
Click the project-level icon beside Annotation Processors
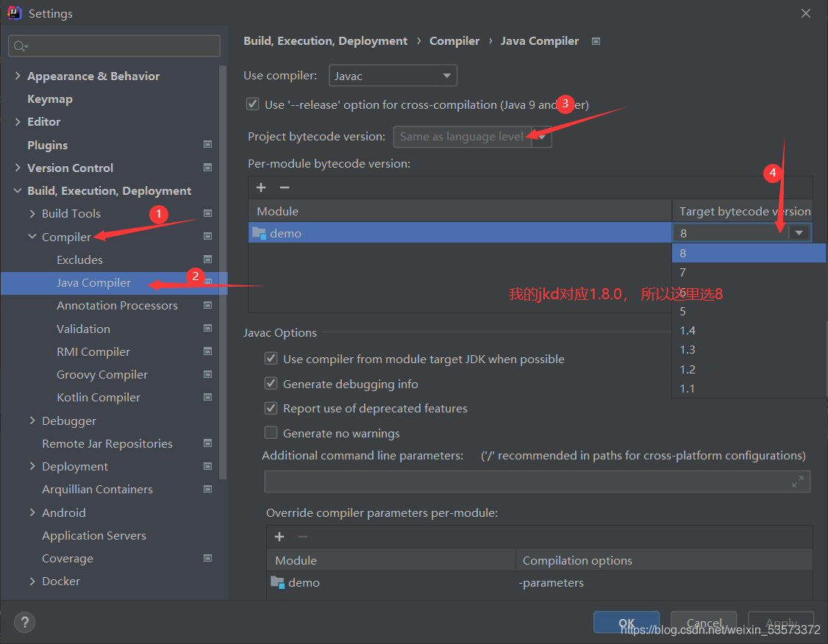click(x=207, y=305)
